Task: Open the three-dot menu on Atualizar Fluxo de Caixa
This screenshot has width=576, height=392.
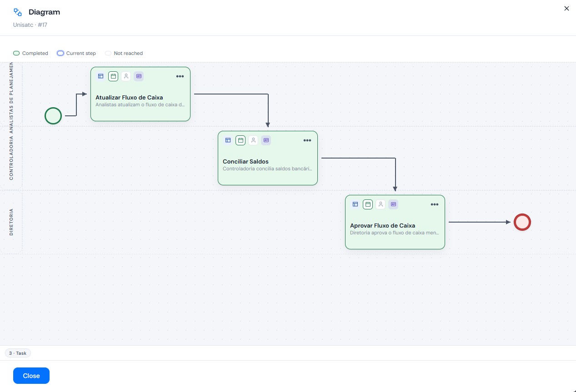Action: 180,76
